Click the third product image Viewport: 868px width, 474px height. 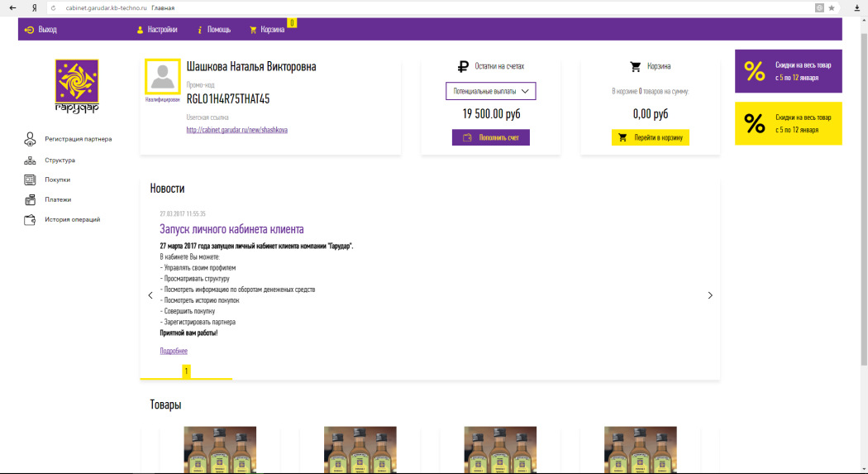(x=500, y=450)
